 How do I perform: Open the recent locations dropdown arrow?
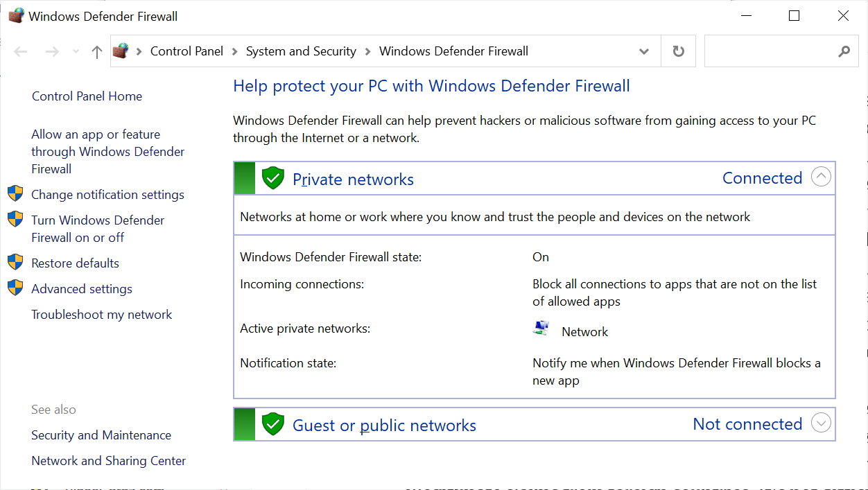click(76, 52)
